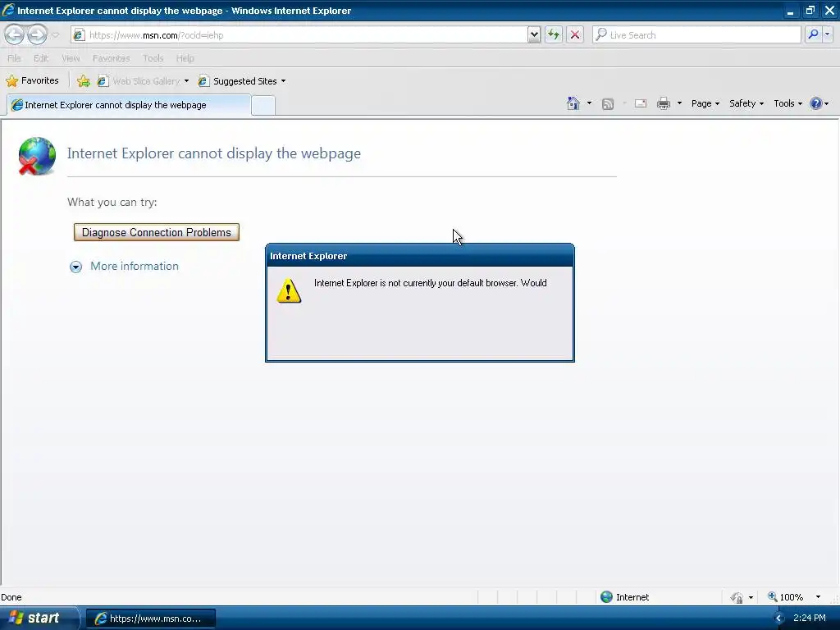Expand zoom level dropdown arrow
Screen dimensions: 840x630
(818, 597)
